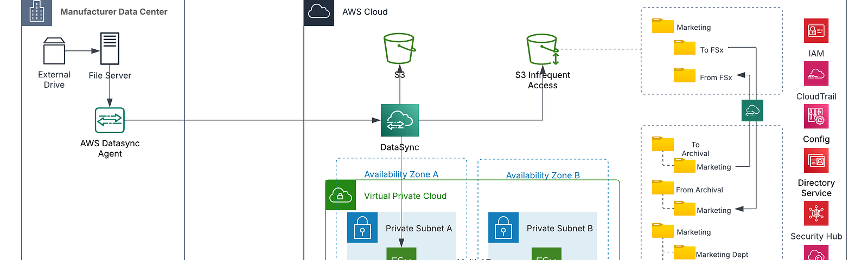This screenshot has height=260, width=868.
Task: Click the External Drive label
Action: [54, 80]
